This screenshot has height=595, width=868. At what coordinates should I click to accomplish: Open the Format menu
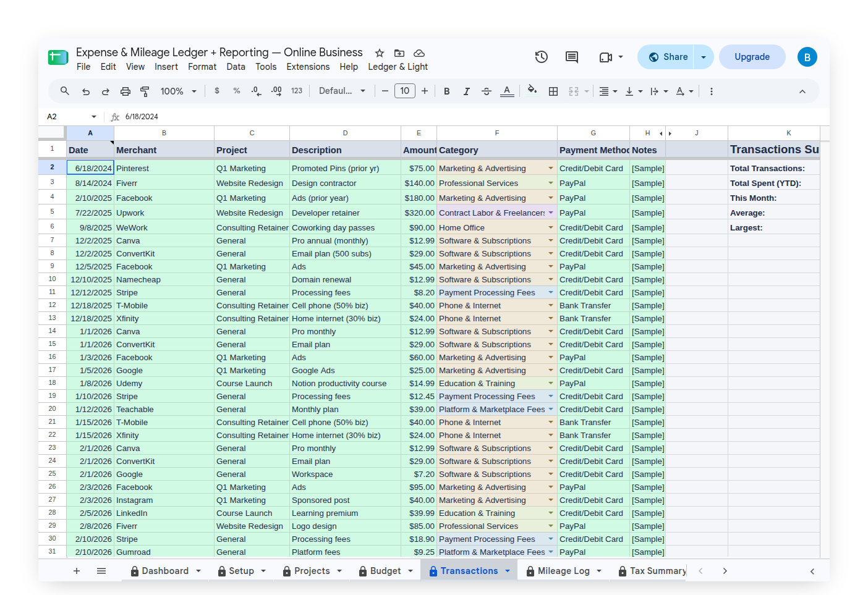coord(202,67)
